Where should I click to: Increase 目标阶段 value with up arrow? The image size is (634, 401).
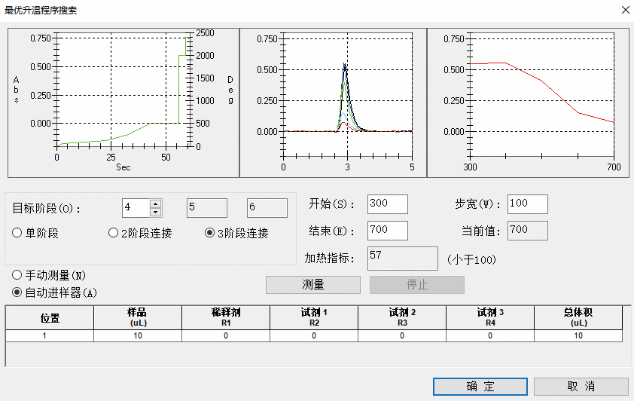155,203
